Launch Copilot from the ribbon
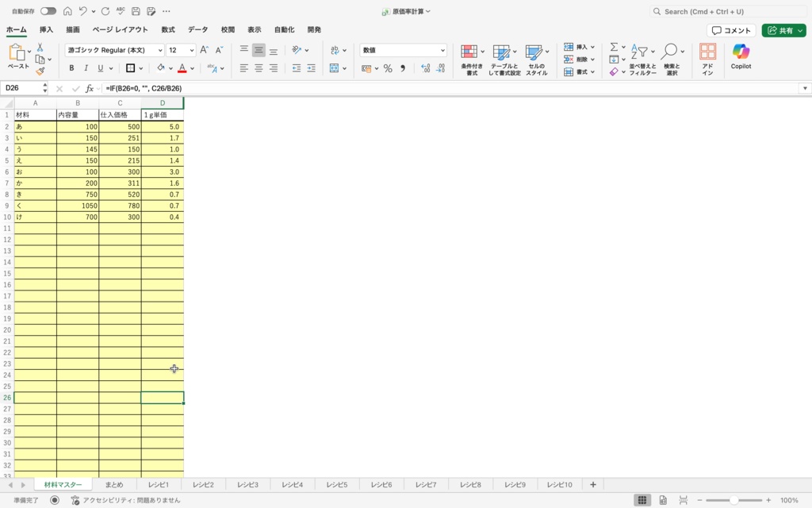The width and height of the screenshot is (812, 508). coord(741,56)
